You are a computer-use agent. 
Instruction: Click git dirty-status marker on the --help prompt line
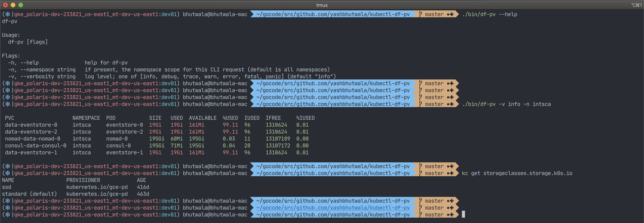[450, 14]
